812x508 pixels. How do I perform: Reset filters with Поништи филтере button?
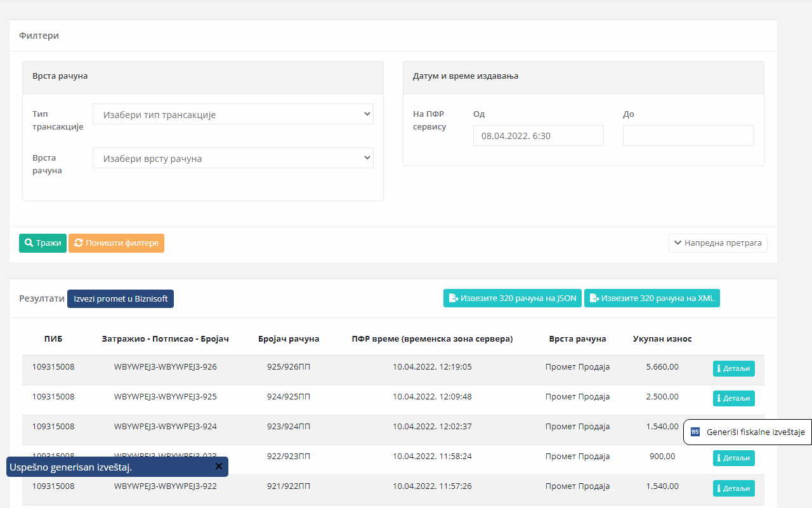pyautogui.click(x=116, y=243)
